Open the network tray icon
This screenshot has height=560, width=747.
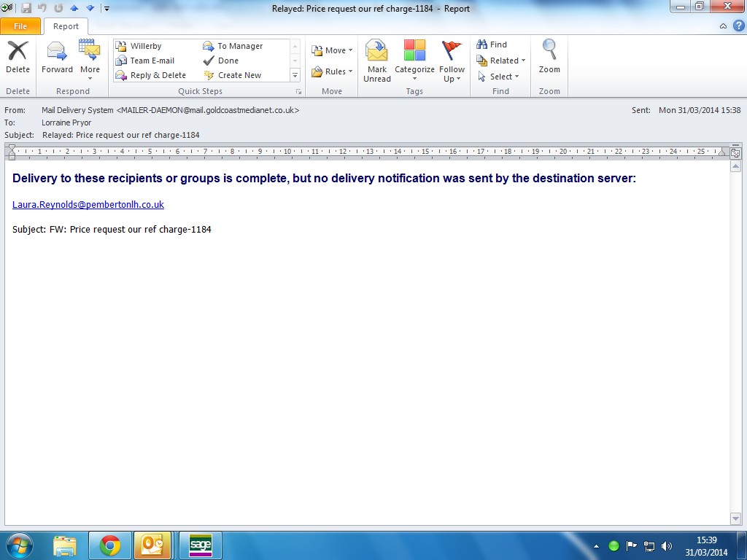click(x=649, y=545)
